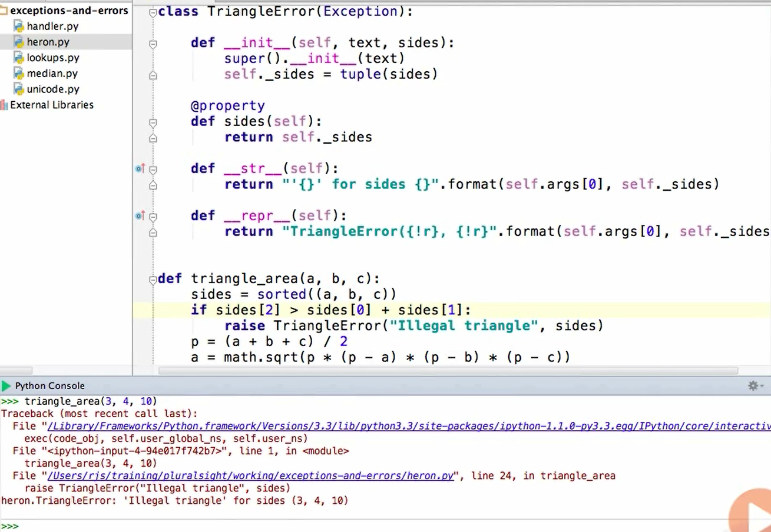Click the 'exec(code_obj' console line
771x532 pixels.
(166, 438)
